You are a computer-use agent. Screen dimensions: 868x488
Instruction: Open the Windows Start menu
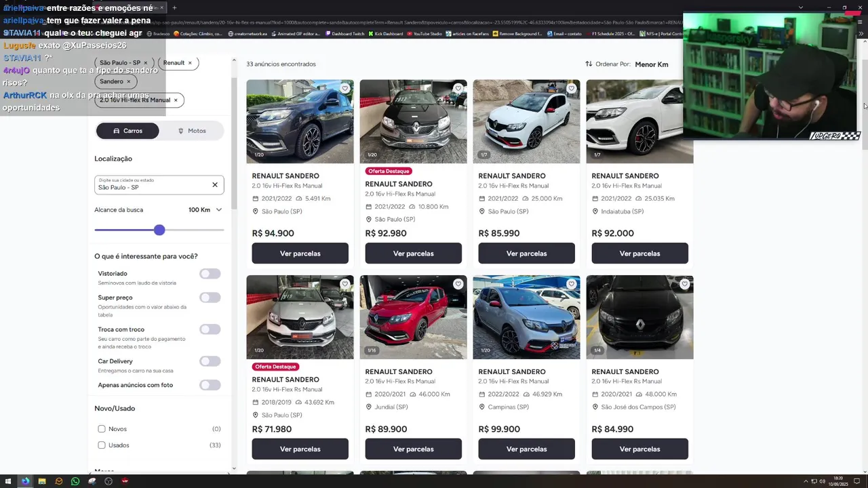tap(8, 481)
